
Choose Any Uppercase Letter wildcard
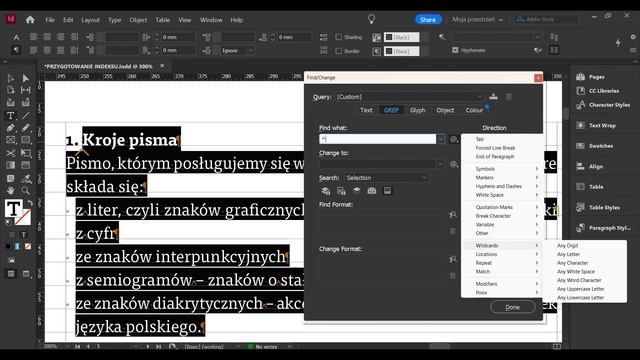580,289
